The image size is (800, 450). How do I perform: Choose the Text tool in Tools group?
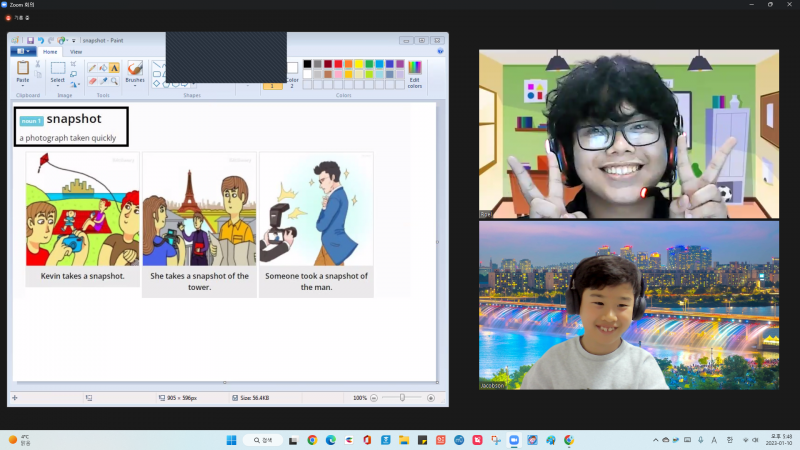click(114, 68)
